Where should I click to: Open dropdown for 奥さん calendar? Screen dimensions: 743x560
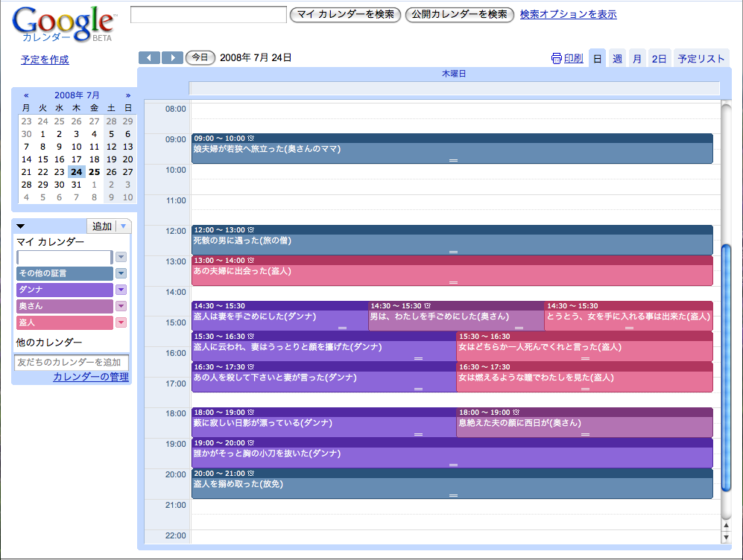point(121,306)
